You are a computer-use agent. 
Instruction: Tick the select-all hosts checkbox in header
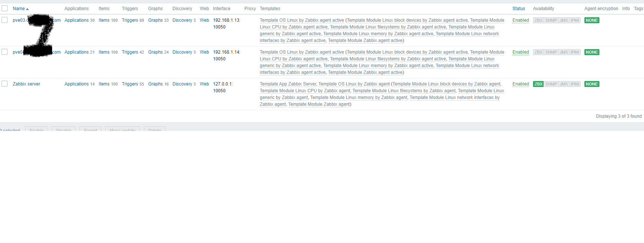(x=4, y=8)
